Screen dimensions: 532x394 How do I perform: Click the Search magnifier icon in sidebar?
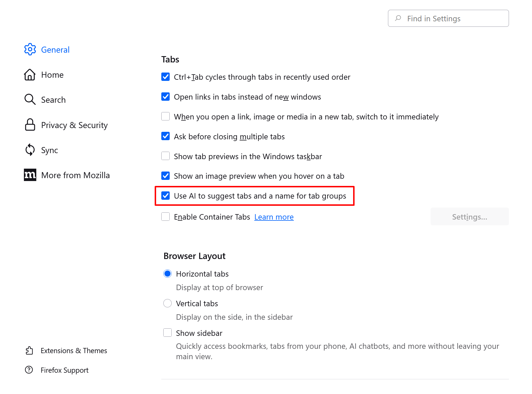coord(30,100)
